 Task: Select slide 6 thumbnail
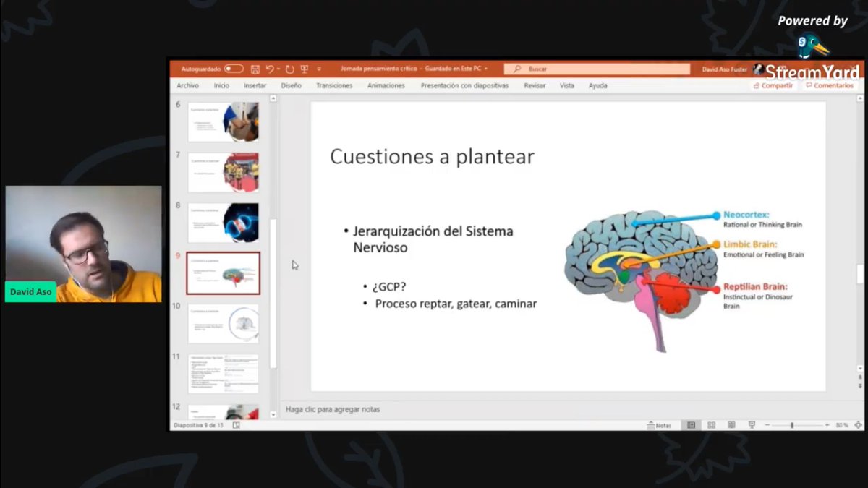tap(223, 121)
